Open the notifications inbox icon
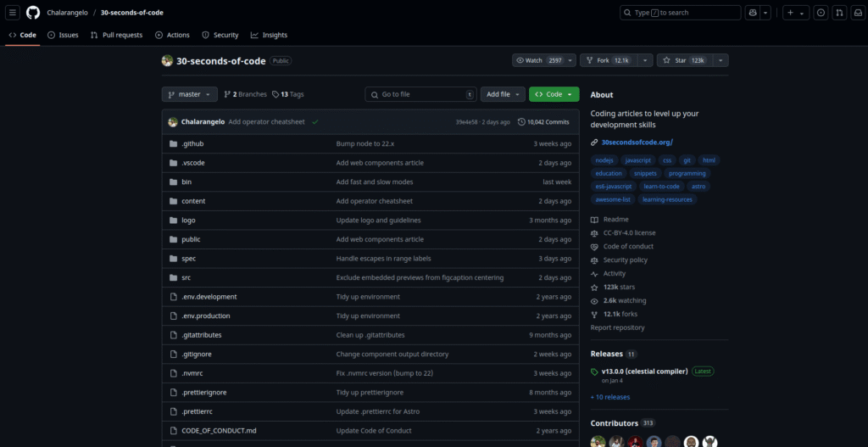The image size is (868, 447). 857,12
